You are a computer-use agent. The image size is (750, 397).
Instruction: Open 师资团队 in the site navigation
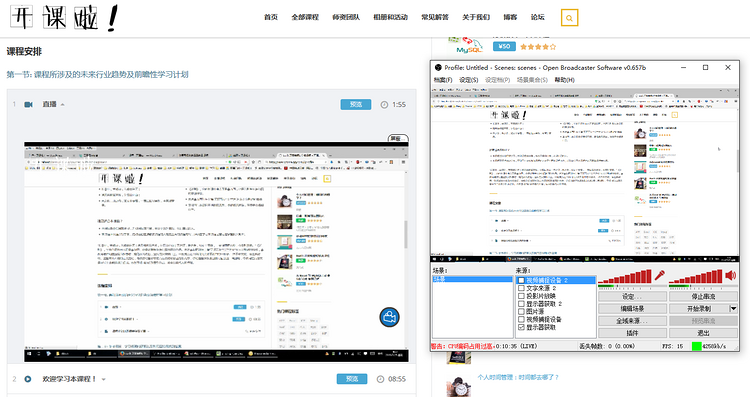346,17
